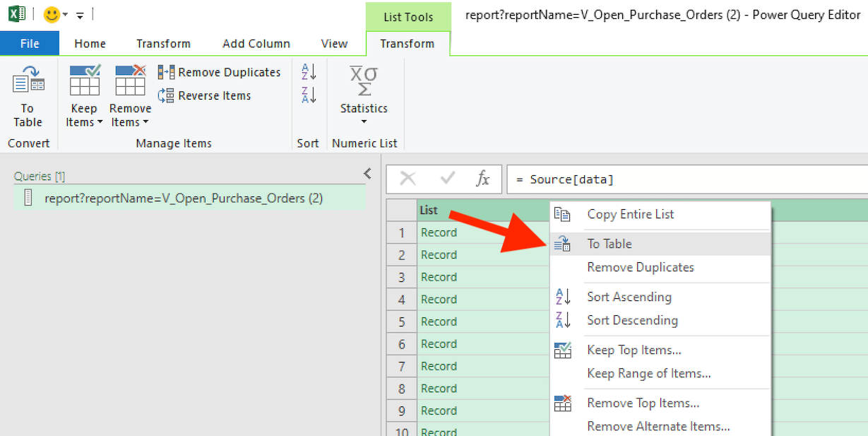Image resolution: width=868 pixels, height=436 pixels.
Task: Click the Record link in row 6
Action: 439,343
